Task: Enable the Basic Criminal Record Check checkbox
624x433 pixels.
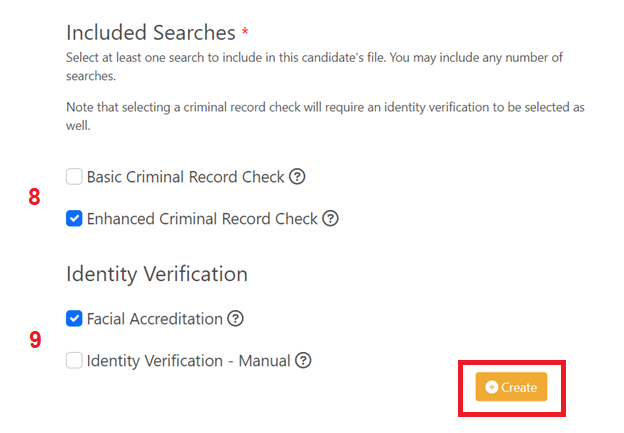Action: 74,176
